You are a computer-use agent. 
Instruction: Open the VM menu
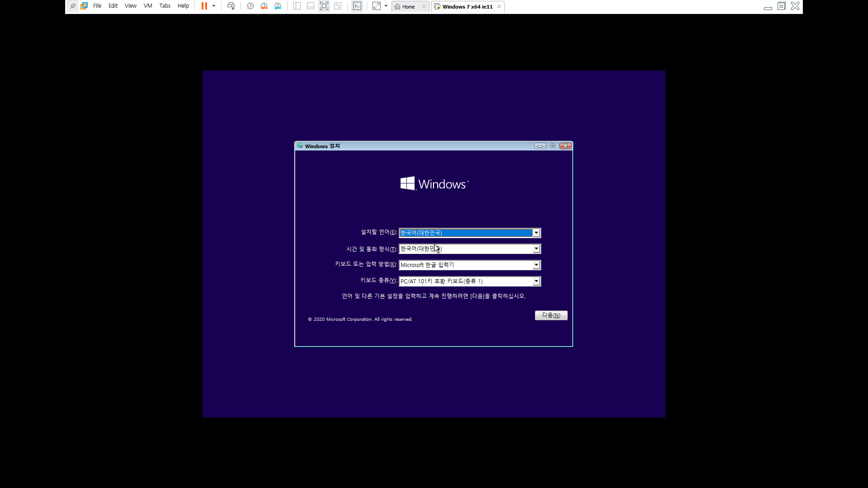tap(148, 6)
